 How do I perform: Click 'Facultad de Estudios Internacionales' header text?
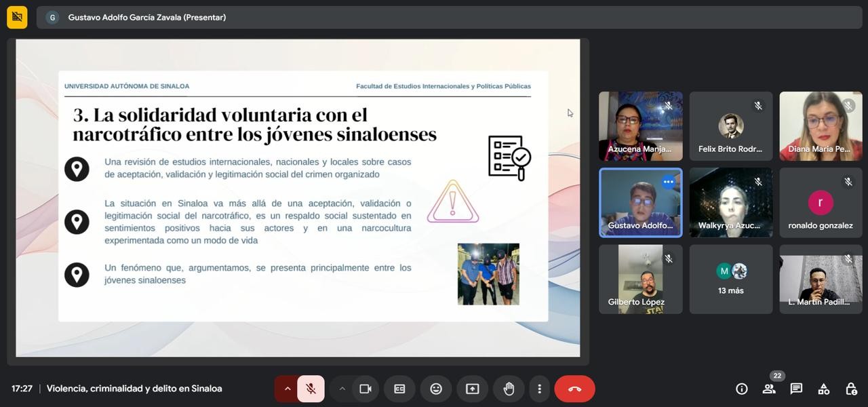pyautogui.click(x=443, y=86)
